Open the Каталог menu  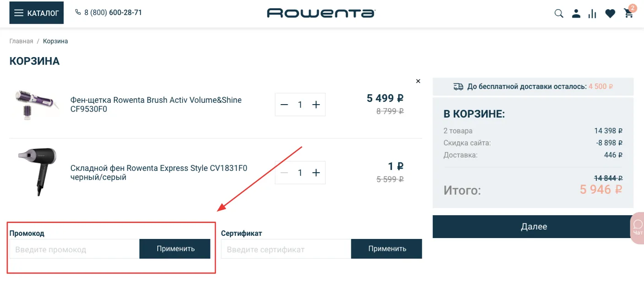coord(37,13)
